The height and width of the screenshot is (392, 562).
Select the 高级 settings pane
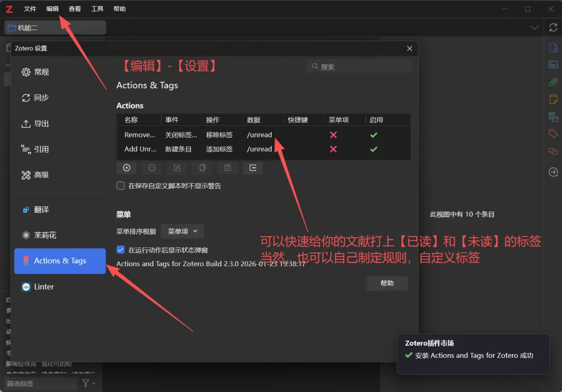click(60, 175)
